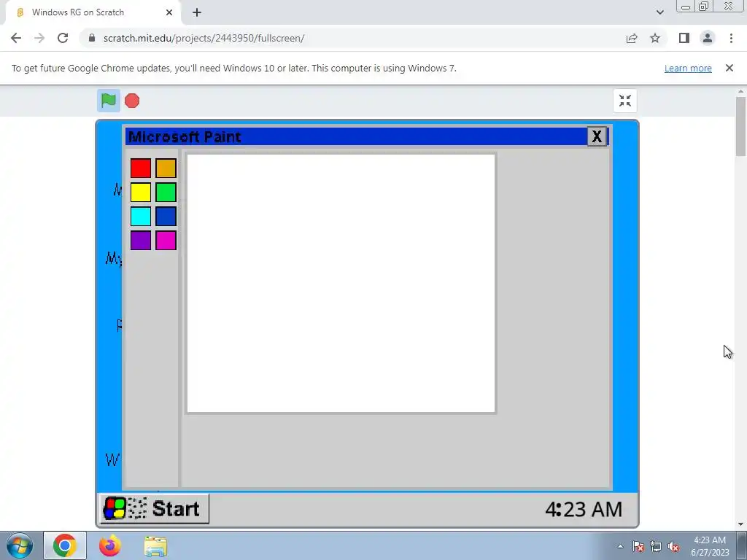The width and height of the screenshot is (747, 560).
Task: Stop the project with red stop sign
Action: tap(132, 101)
